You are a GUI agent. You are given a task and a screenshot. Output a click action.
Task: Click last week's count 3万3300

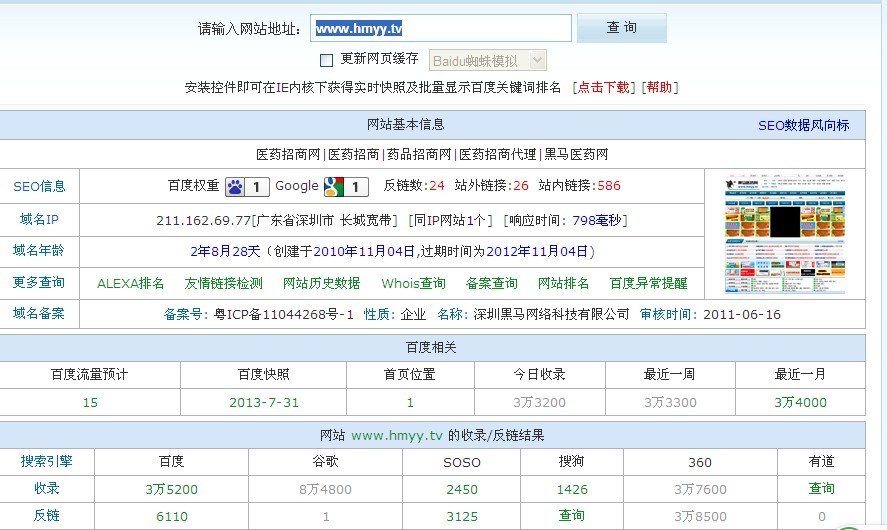[x=670, y=403]
